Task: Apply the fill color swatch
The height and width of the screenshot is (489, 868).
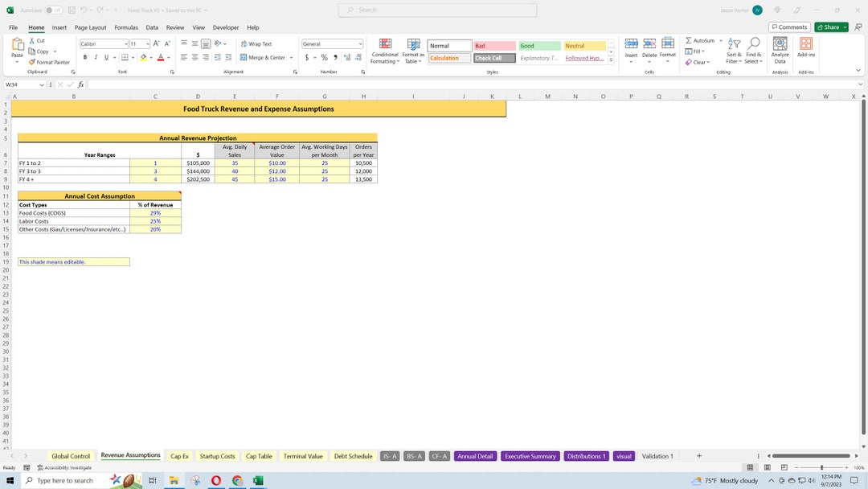Action: (143, 57)
